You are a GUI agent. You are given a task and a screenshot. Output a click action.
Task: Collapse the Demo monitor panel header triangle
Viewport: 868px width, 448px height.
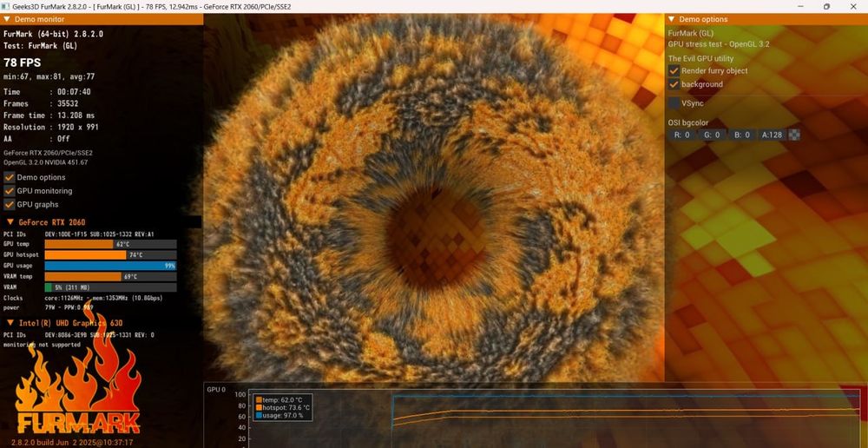click(7, 19)
